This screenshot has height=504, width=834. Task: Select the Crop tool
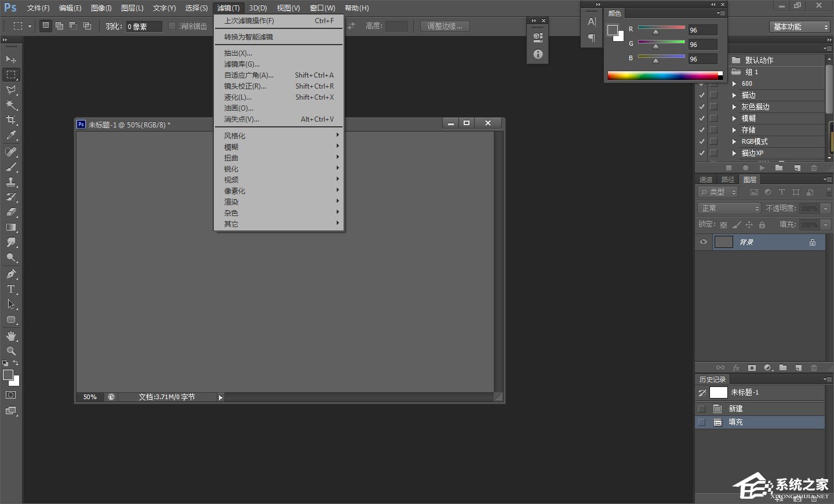(10, 120)
